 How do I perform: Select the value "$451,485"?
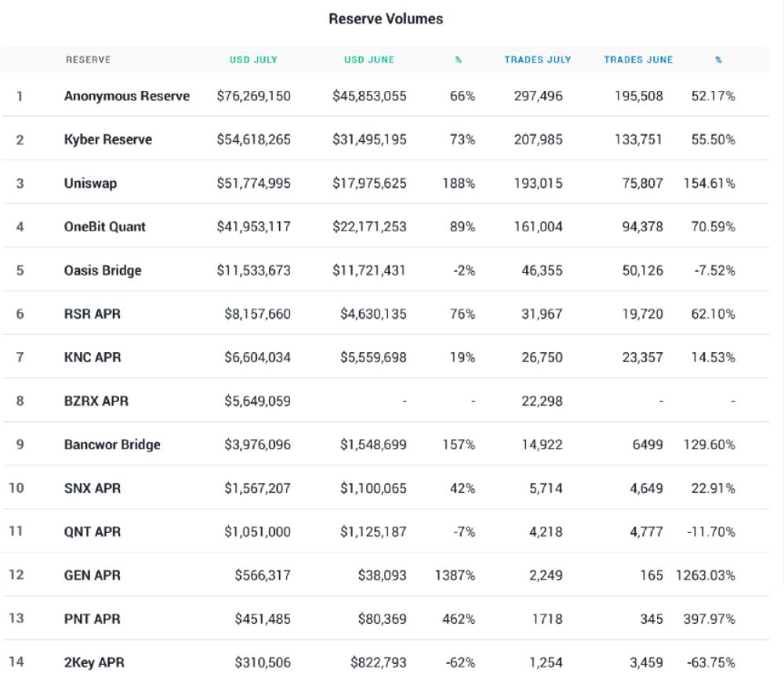click(263, 619)
